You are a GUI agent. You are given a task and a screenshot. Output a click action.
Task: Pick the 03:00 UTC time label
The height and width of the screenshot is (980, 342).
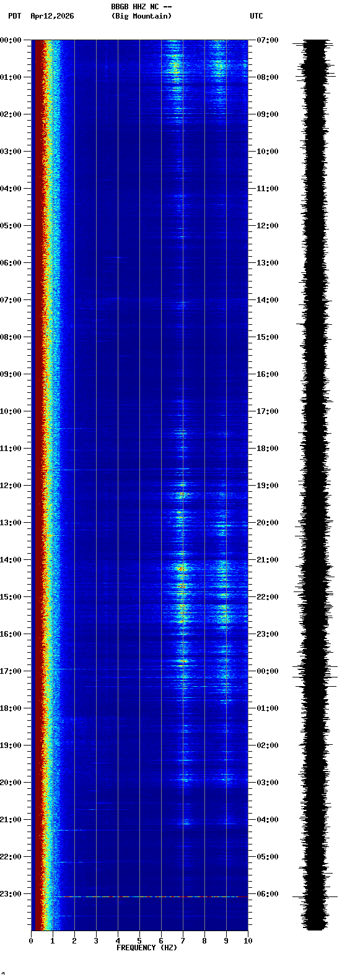[x=268, y=783]
